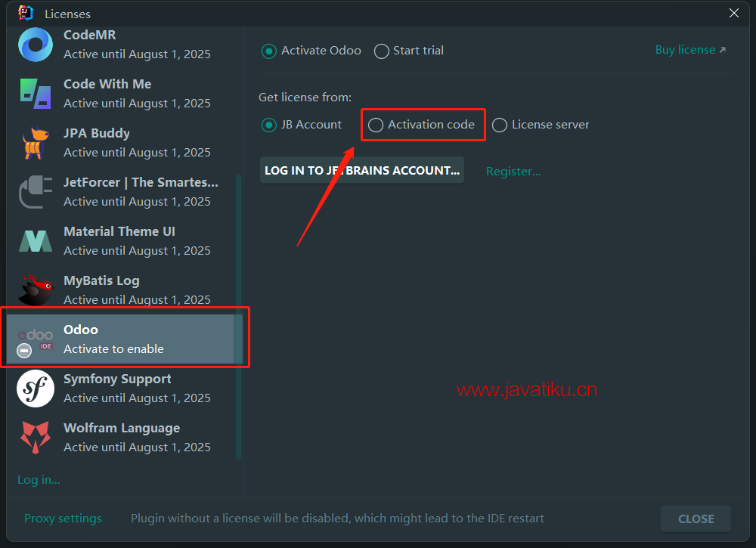Open Proxy settings link
The height and width of the screenshot is (548, 756).
point(64,518)
